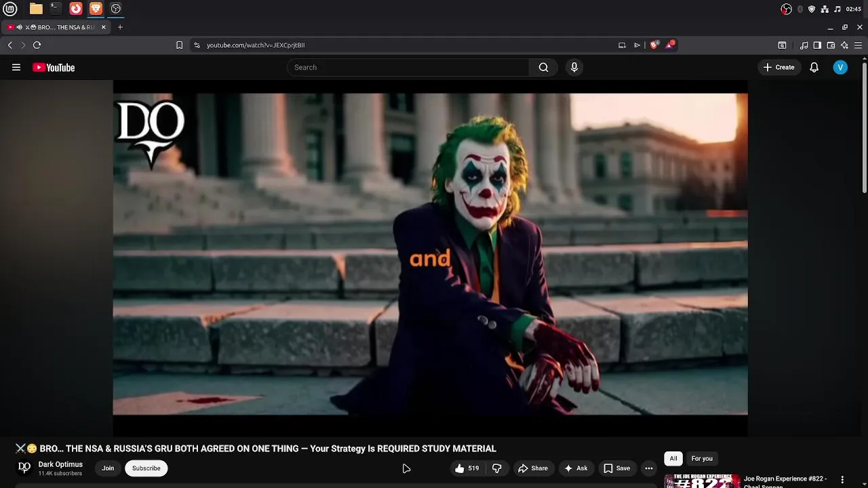The height and width of the screenshot is (488, 868).
Task: Open the OBS Studio panel icon
Action: (x=116, y=9)
